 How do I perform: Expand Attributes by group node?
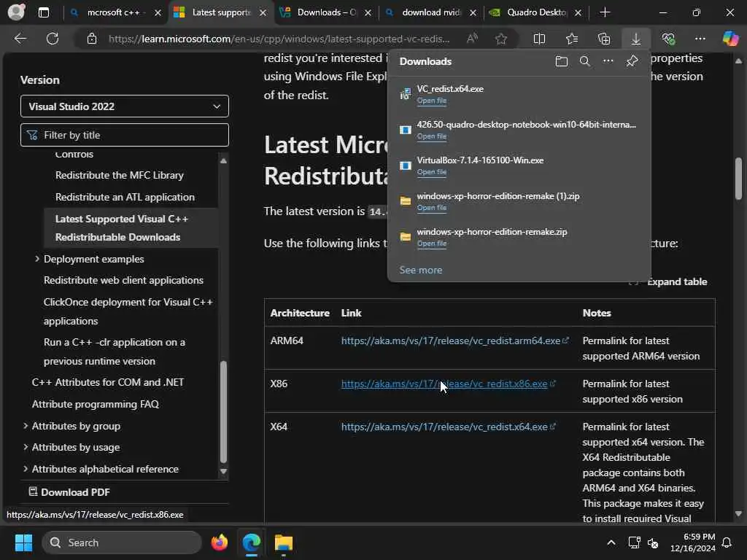(26, 426)
